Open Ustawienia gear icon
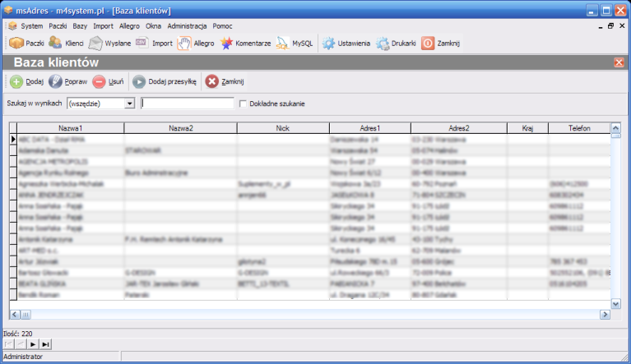Screen dimensions: 631x364 point(328,43)
